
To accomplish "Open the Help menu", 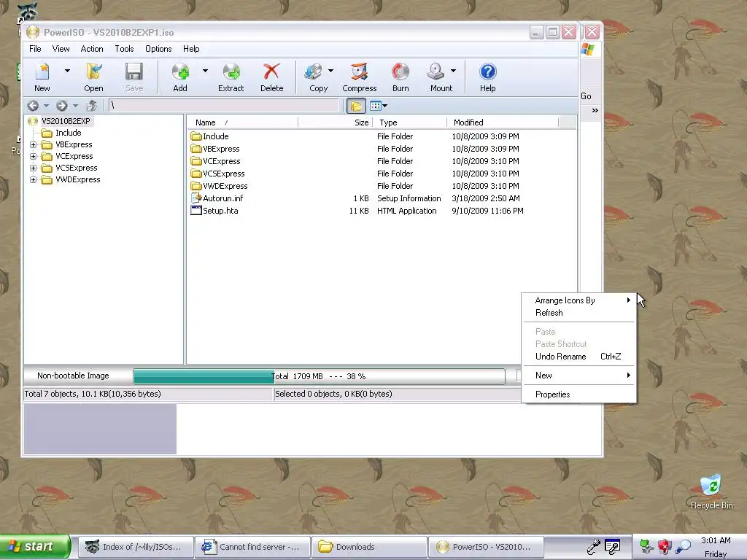I will point(191,49).
